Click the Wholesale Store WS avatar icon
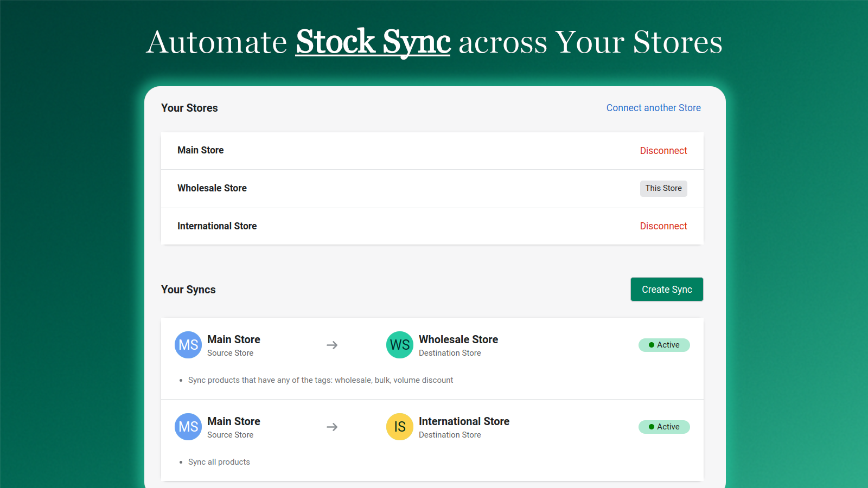The image size is (868, 488). click(x=399, y=345)
